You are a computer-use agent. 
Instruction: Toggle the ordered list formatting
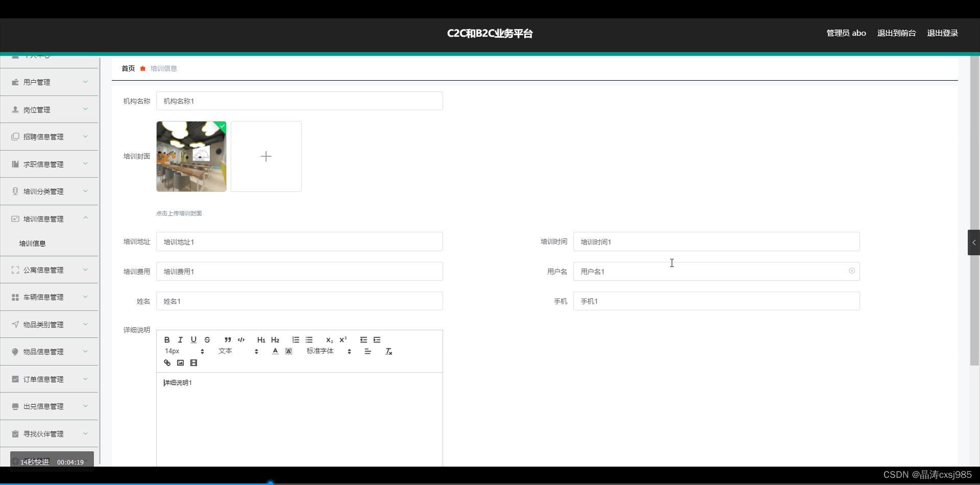click(x=296, y=339)
